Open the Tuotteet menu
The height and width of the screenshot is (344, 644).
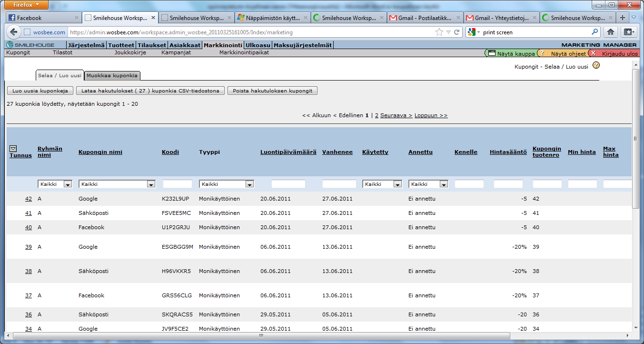121,45
